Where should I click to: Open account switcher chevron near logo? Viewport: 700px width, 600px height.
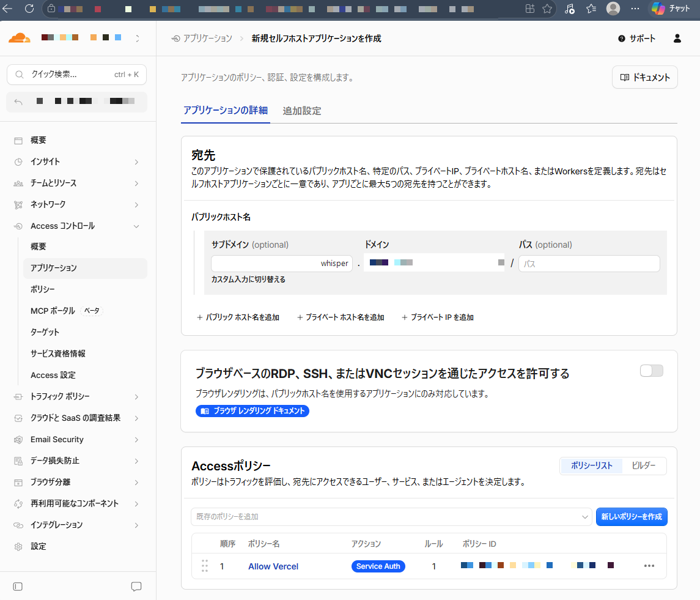pos(138,39)
